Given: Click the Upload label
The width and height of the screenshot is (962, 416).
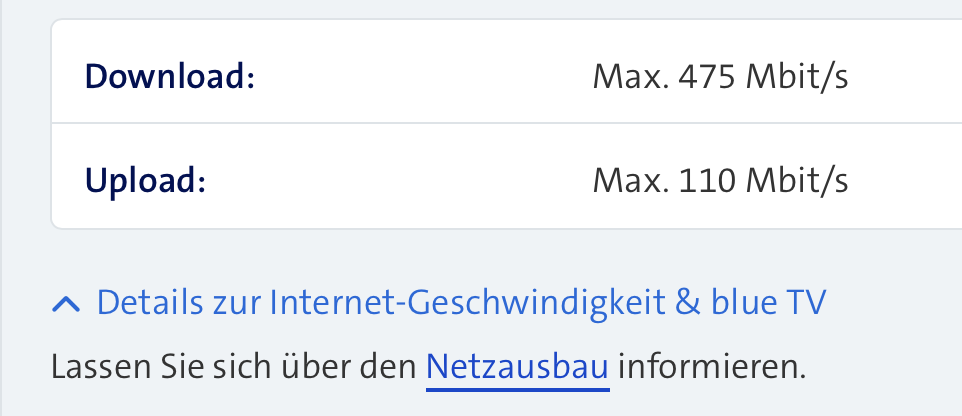Looking at the screenshot, I should click(x=145, y=181).
